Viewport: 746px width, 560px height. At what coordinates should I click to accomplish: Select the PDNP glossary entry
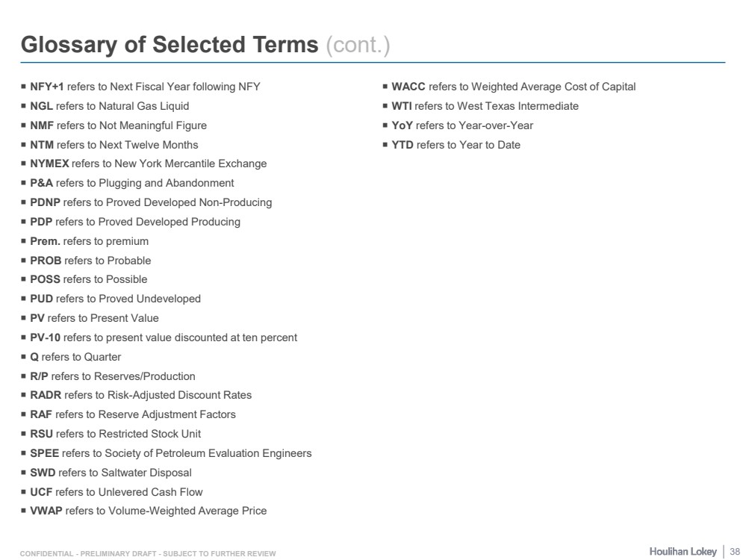(151, 202)
